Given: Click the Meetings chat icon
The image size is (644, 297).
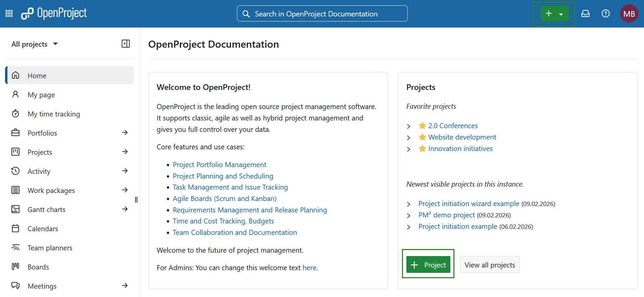Looking at the screenshot, I should coord(15,286).
